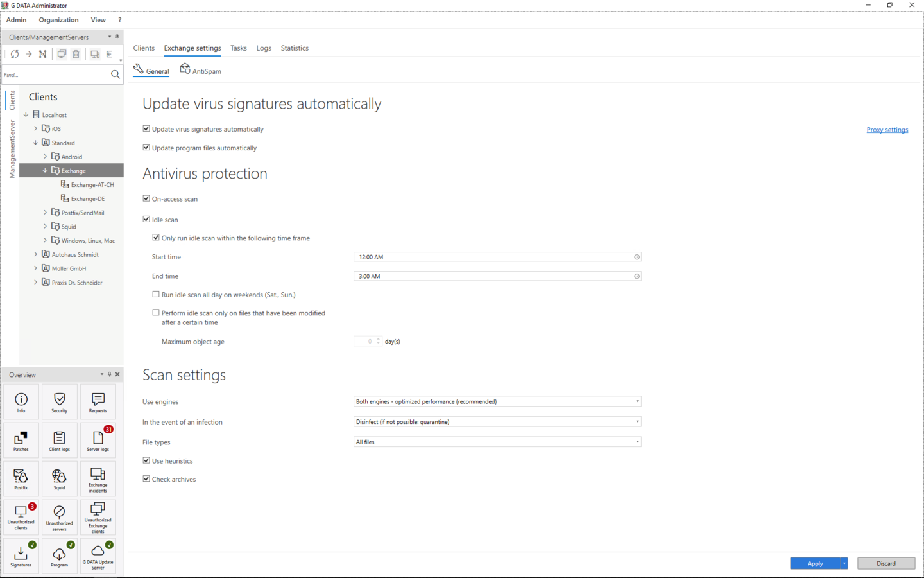Open the Organization menu

click(58, 20)
